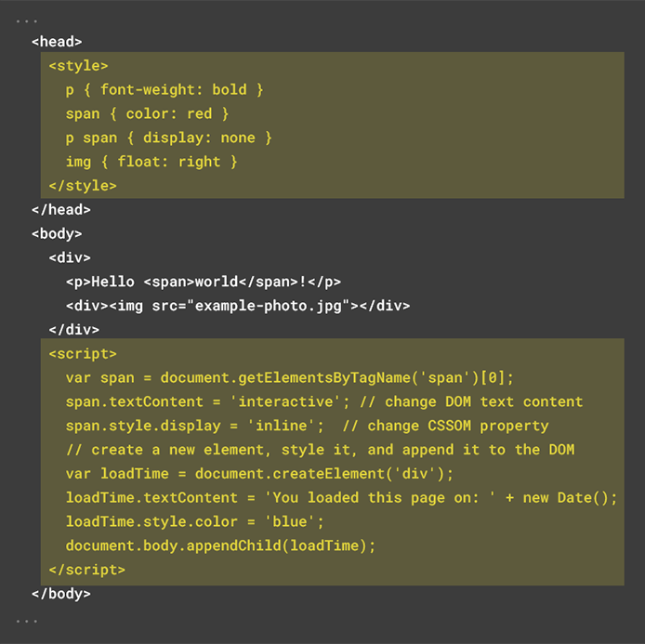Click the loadTime.style.color 'blue' line
This screenshot has height=644, width=645.
coord(195,522)
